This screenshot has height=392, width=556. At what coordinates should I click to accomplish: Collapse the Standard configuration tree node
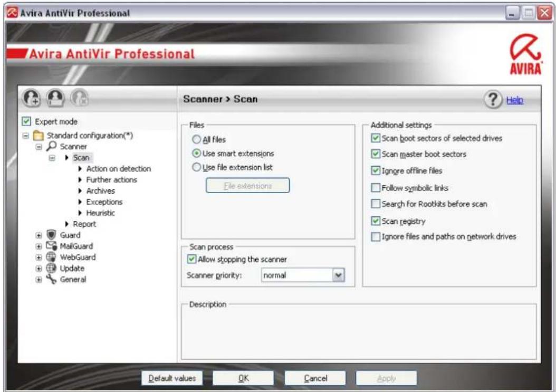25,136
